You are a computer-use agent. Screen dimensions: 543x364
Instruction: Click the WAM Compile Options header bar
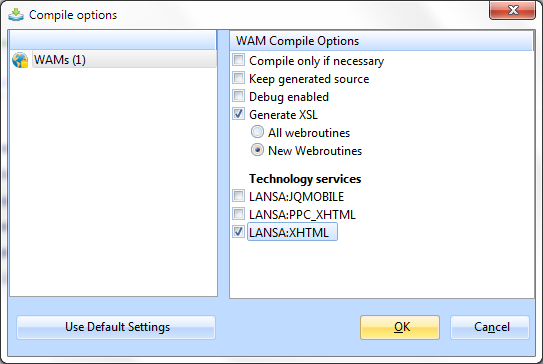click(x=382, y=41)
